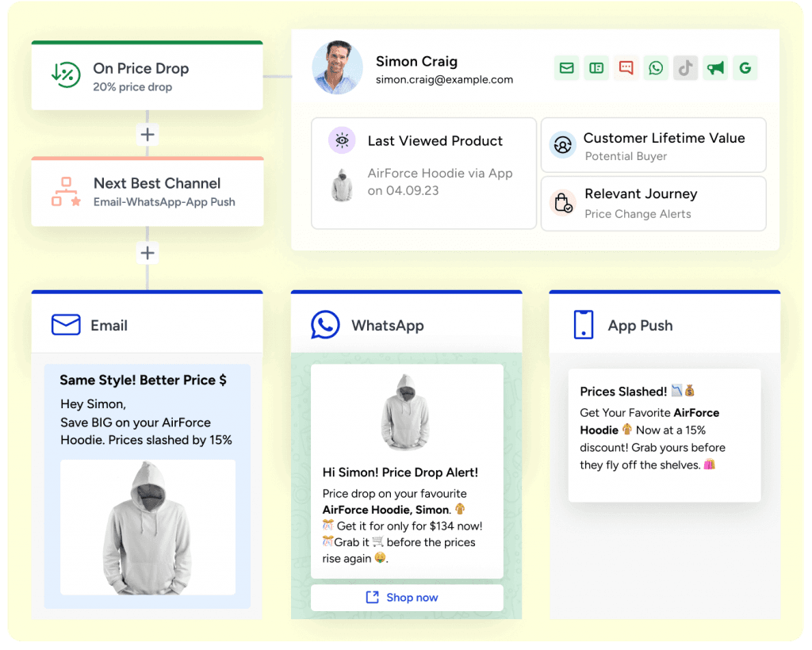This screenshot has height=650, width=812.
Task: Expand the Customer Lifetime Value card
Action: 653,145
